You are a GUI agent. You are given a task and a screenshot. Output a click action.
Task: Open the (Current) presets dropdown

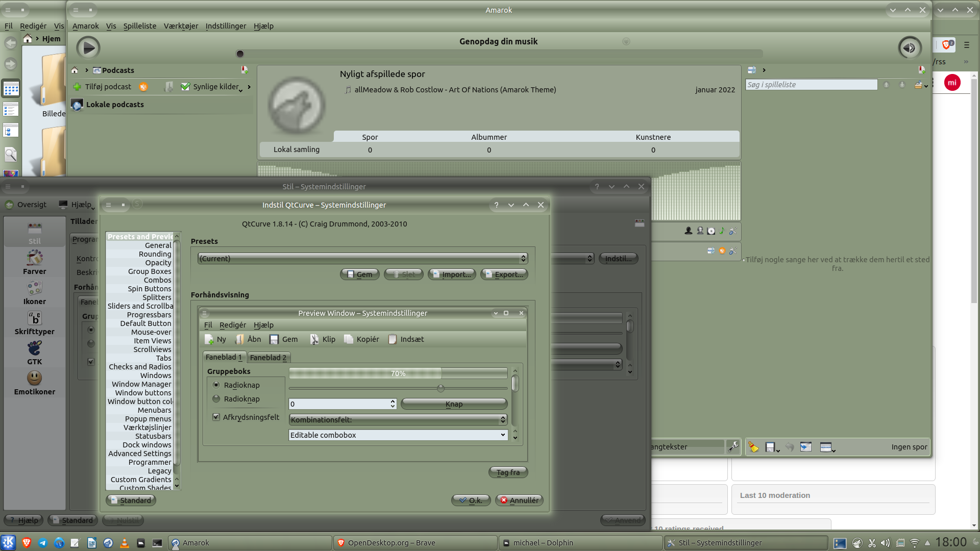362,259
